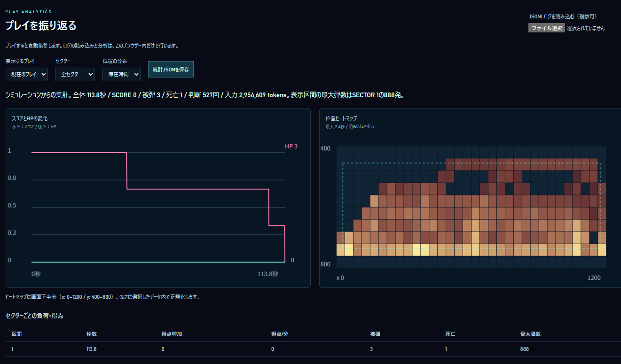The image size is (621, 364).
Task: Click the 秒数 column header
Action: (x=92, y=334)
